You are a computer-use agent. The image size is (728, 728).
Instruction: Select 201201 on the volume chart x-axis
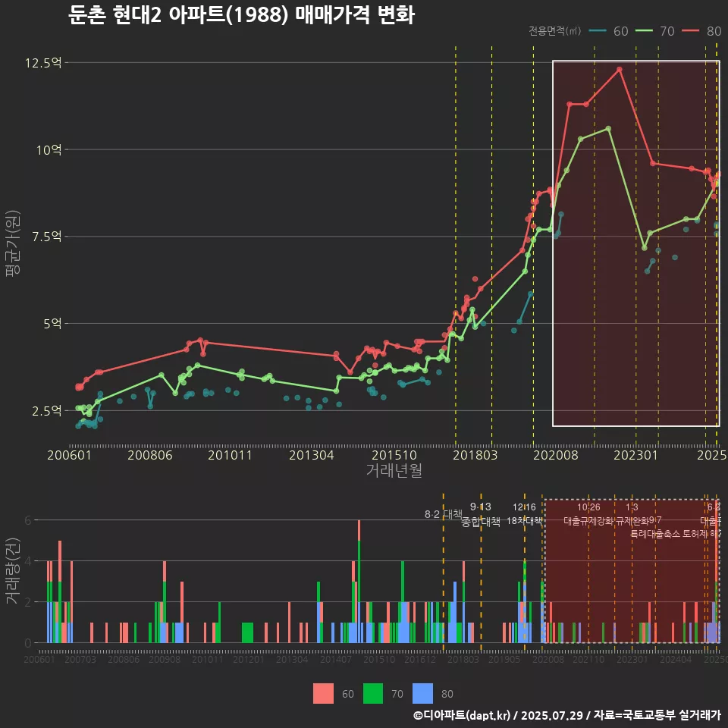[249, 659]
